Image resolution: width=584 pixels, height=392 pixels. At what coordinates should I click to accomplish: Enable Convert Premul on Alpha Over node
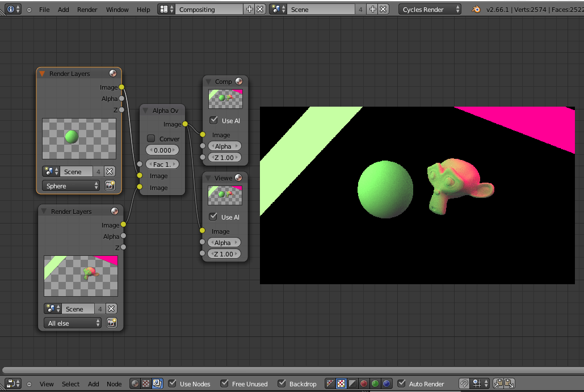[x=151, y=138]
